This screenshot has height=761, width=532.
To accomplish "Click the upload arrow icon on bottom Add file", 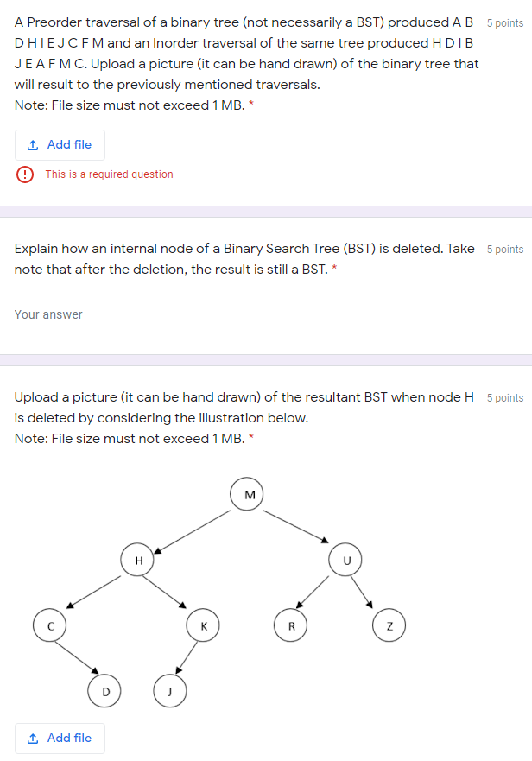I will 32,738.
